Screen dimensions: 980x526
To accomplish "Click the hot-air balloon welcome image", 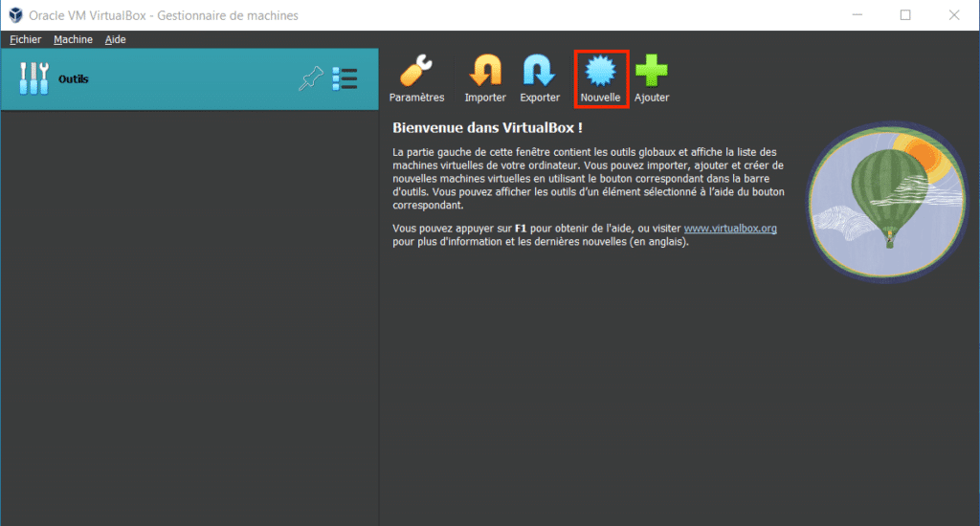I will [887, 201].
